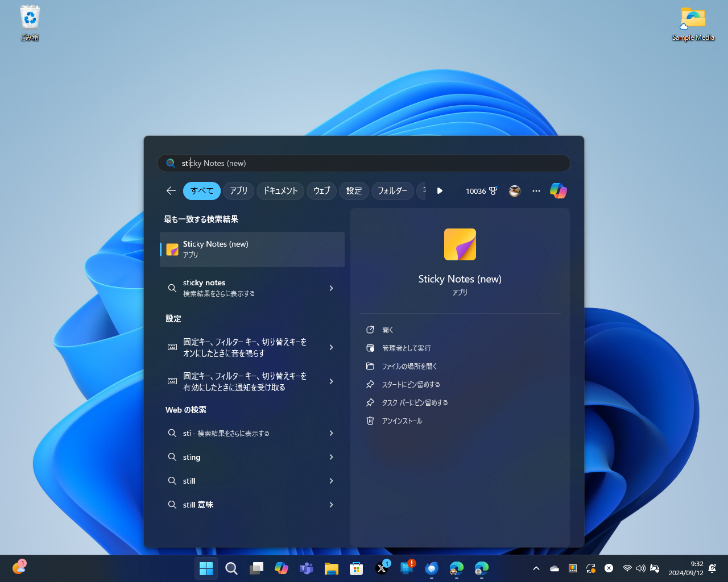Expand arrow for オンにしたときに音を鳴らす setting

[x=331, y=347]
